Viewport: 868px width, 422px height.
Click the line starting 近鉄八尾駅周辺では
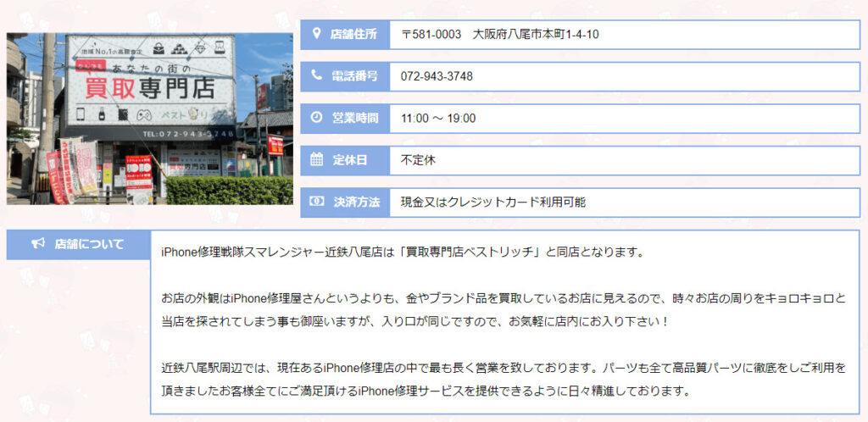(504, 369)
